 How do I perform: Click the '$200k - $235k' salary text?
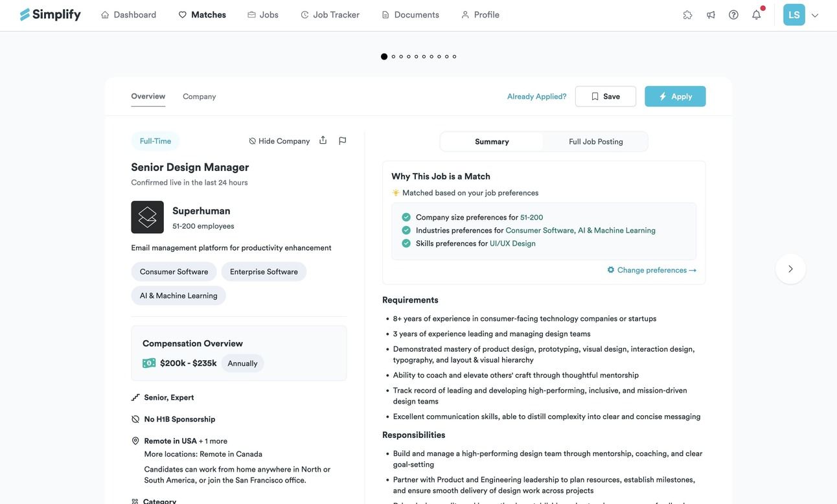pos(189,363)
